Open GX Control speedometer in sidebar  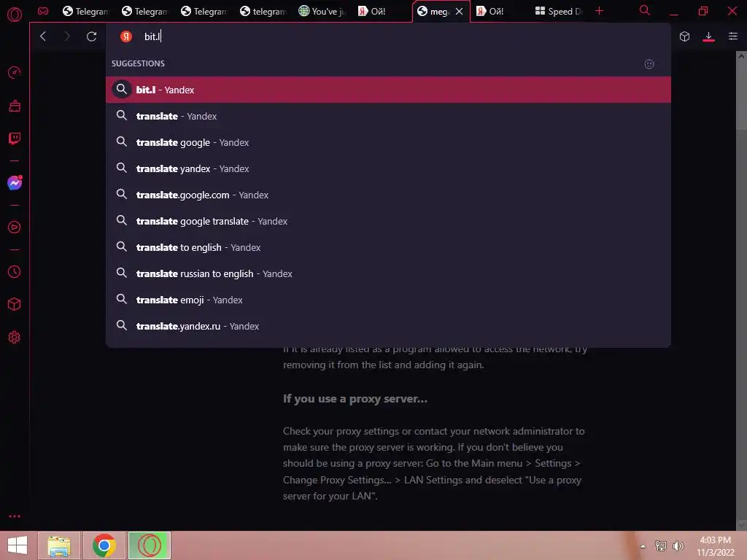15,72
